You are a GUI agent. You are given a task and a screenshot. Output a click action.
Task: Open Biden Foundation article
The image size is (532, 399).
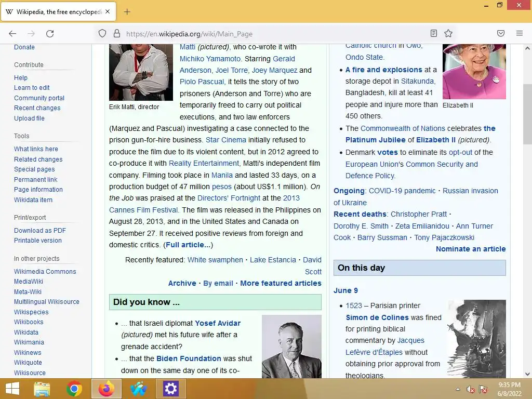pyautogui.click(x=189, y=358)
